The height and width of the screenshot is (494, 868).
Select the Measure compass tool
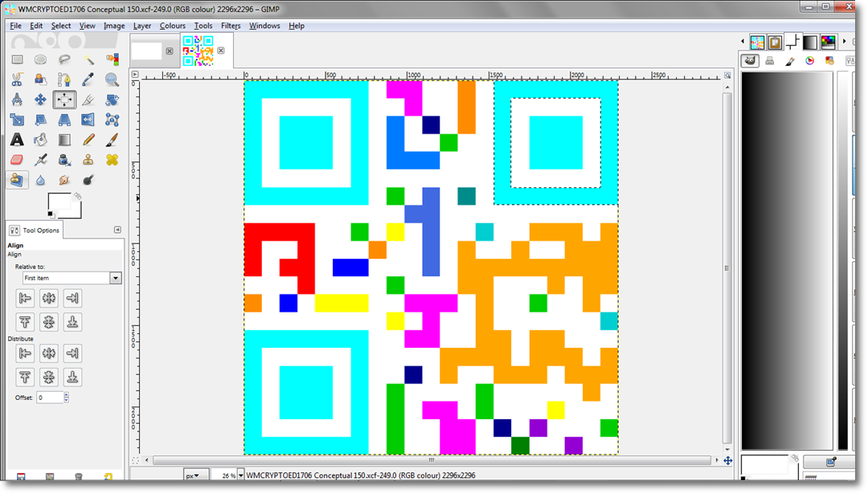point(17,100)
